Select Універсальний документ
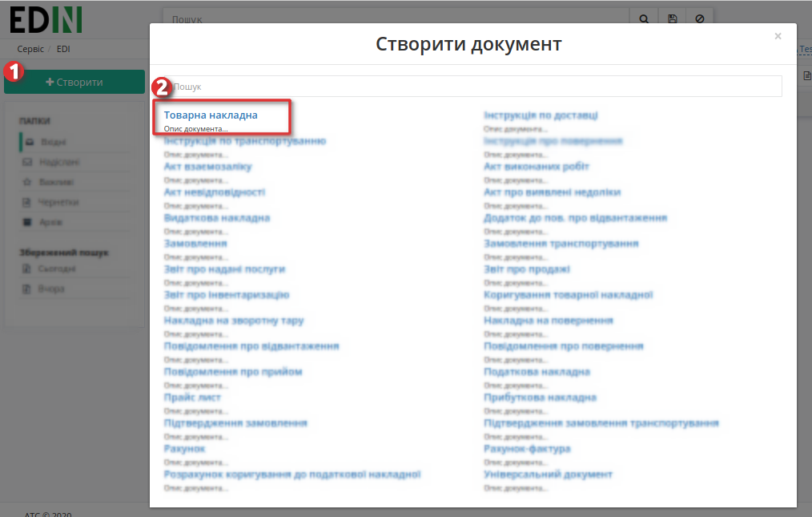This screenshot has height=517, width=812. point(548,475)
